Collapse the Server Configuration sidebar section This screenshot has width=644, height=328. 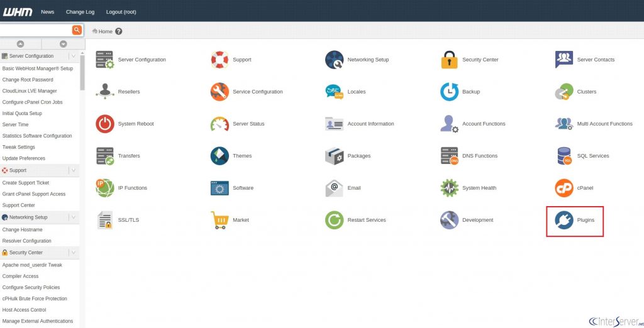click(x=73, y=56)
